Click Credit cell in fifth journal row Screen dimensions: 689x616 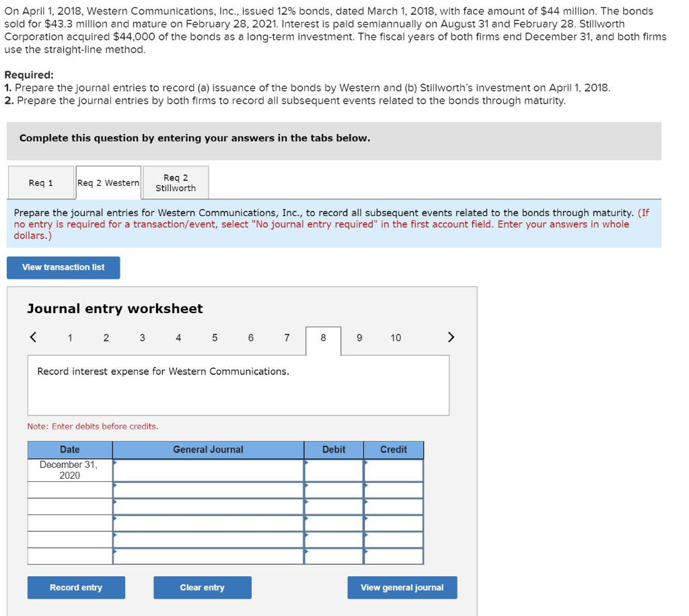pyautogui.click(x=394, y=540)
